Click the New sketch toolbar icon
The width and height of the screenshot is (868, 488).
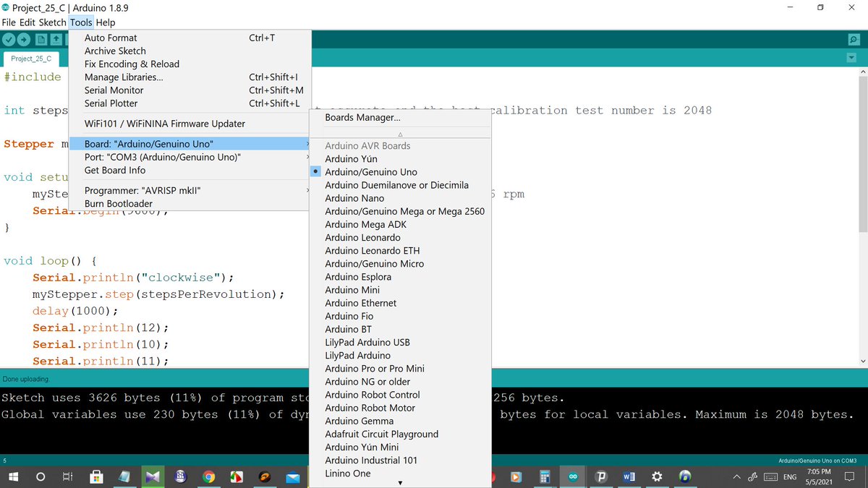click(x=41, y=40)
